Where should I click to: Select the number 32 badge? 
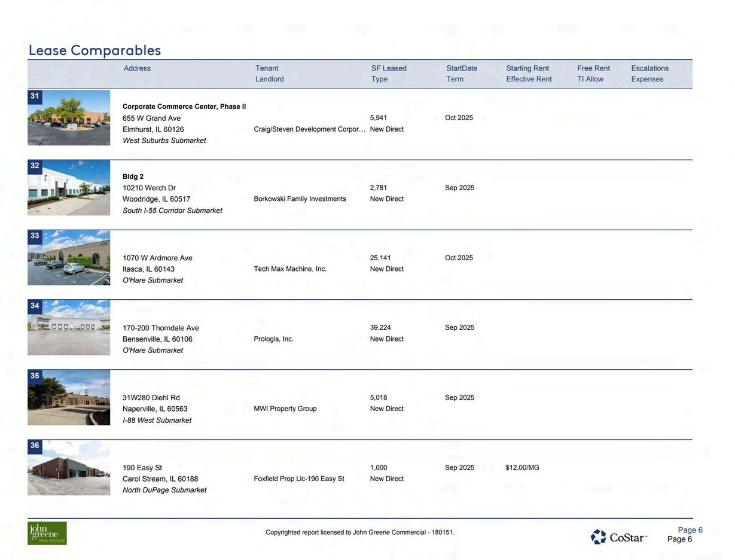pos(35,166)
